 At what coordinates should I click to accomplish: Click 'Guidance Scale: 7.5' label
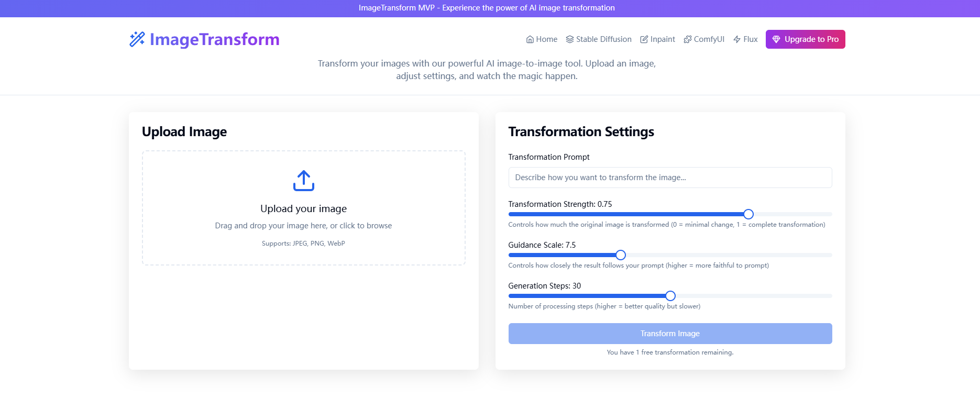(x=542, y=245)
